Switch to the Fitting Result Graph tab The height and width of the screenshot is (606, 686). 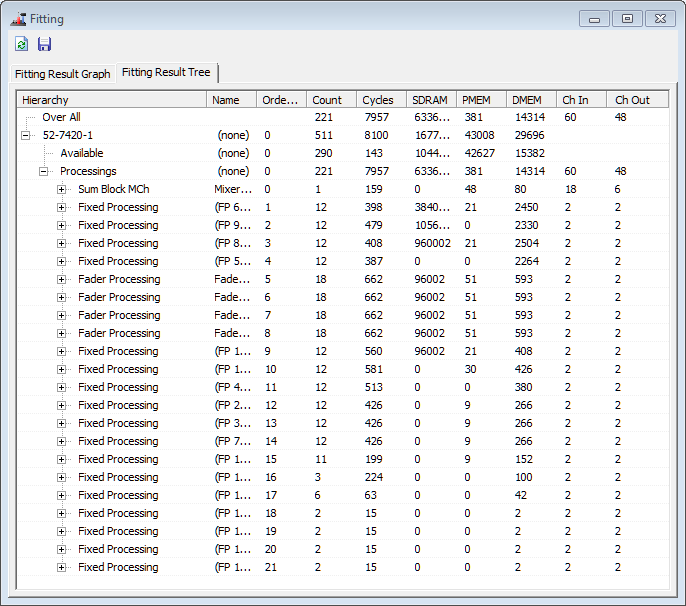point(62,74)
